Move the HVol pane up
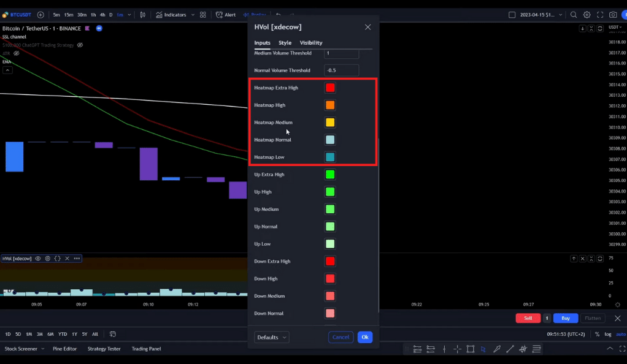 574,259
